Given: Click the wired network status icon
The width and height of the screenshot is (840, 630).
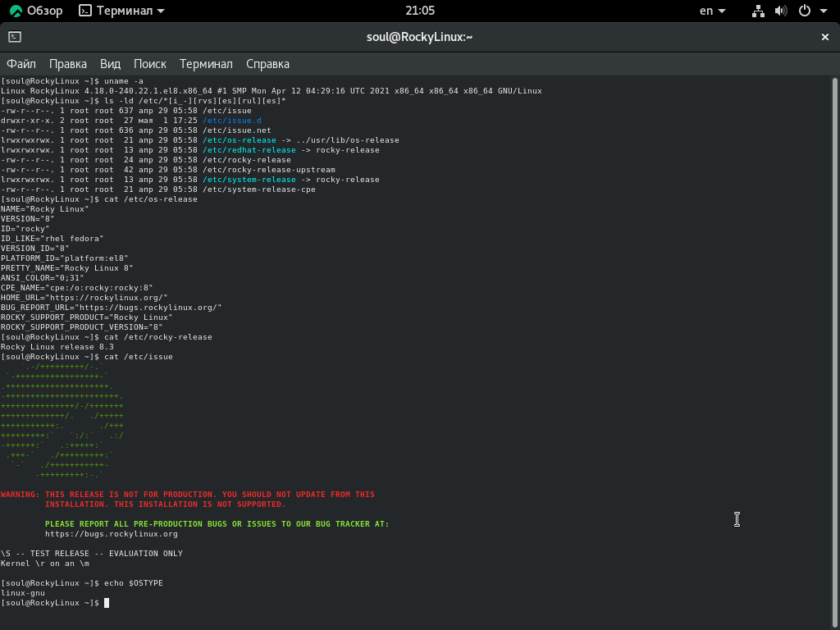Looking at the screenshot, I should [x=758, y=11].
